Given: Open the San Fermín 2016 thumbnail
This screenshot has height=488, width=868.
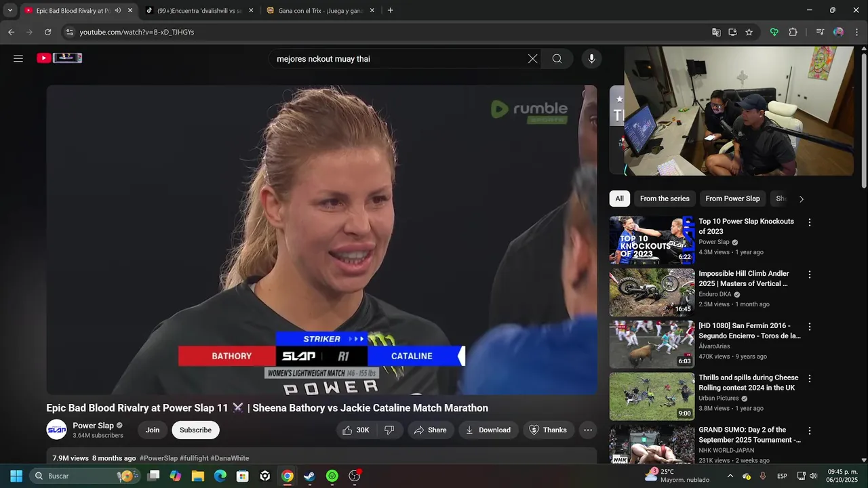Looking at the screenshot, I should coord(652,344).
